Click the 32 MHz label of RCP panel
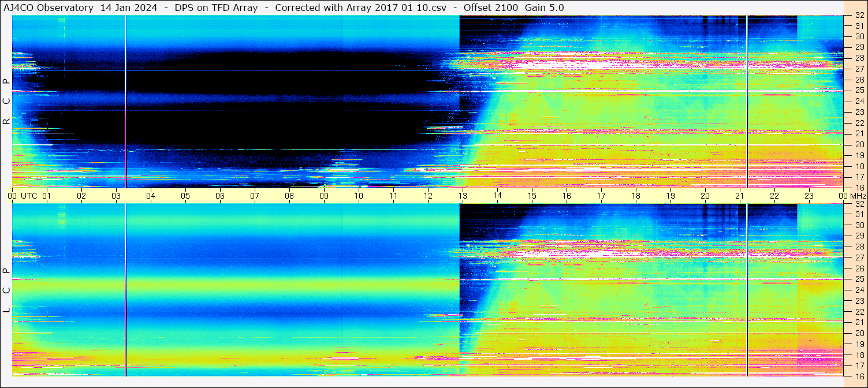The width and height of the screenshot is (868, 388). click(x=859, y=16)
